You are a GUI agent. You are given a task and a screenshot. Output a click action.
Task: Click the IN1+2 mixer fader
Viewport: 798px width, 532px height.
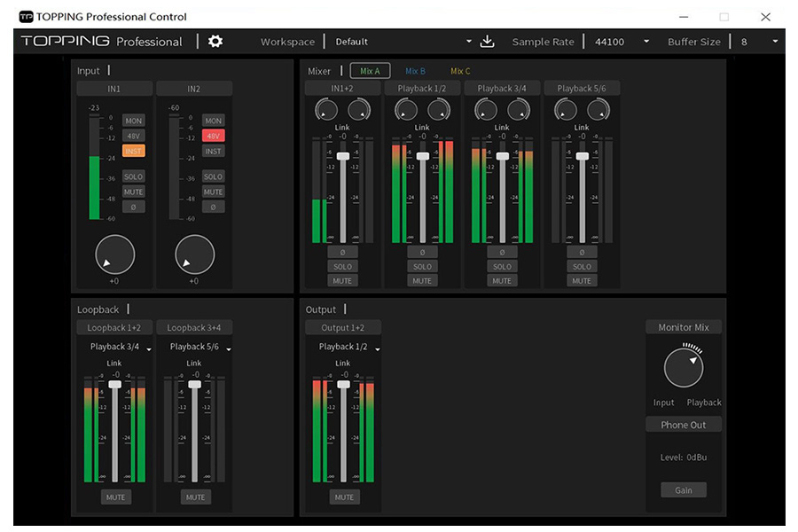point(342,158)
